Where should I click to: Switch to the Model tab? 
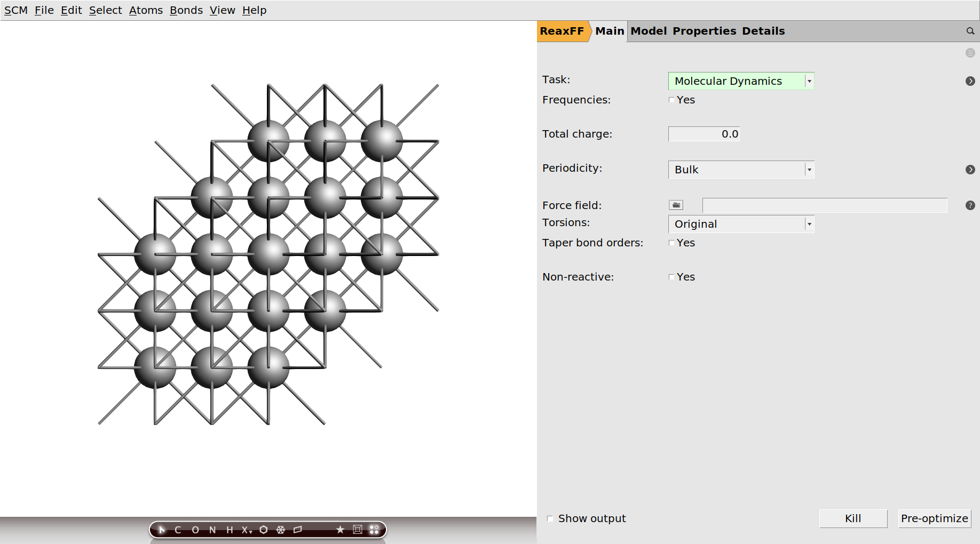(649, 31)
